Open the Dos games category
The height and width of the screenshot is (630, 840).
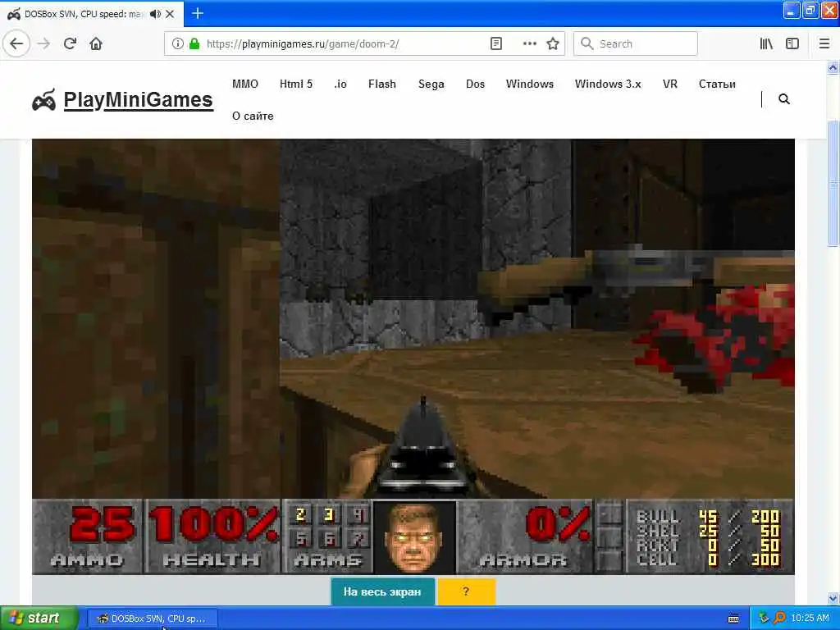pos(475,84)
